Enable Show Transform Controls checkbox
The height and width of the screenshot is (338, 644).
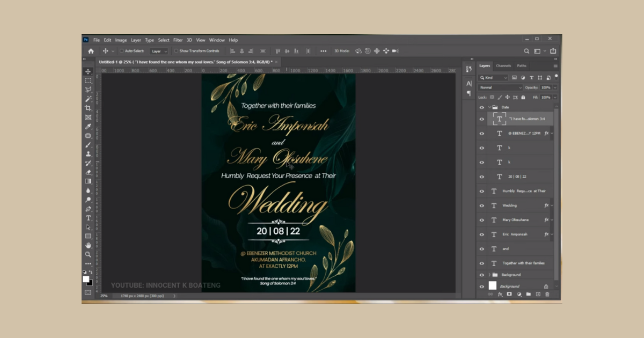(x=176, y=51)
